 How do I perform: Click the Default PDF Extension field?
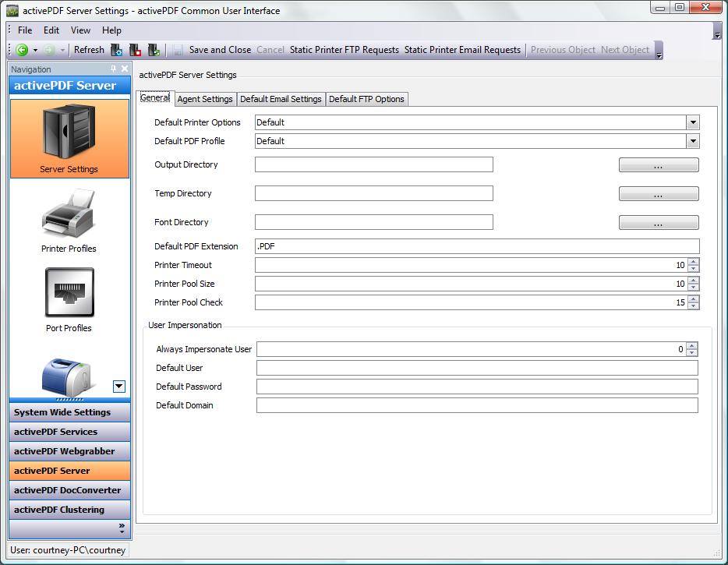tap(477, 246)
